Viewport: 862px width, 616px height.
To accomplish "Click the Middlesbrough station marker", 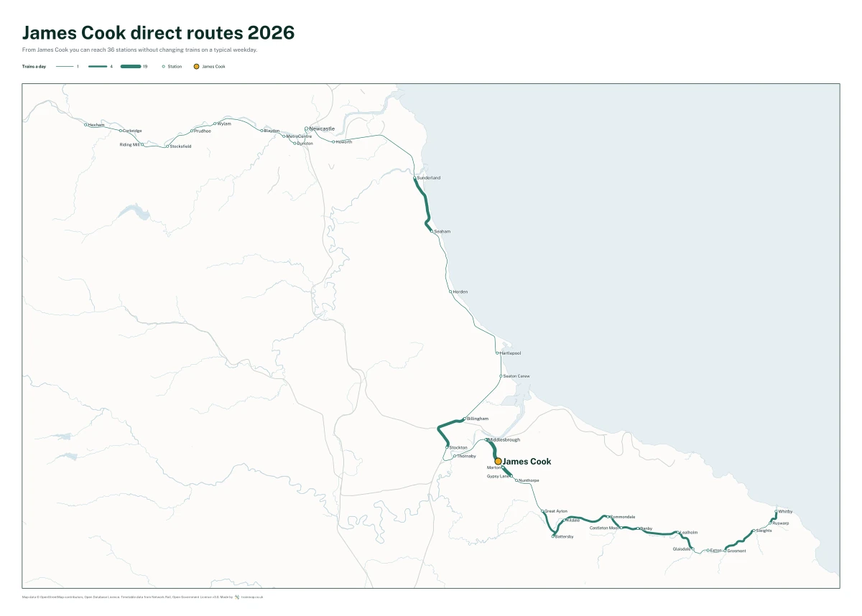I will click(x=486, y=439).
